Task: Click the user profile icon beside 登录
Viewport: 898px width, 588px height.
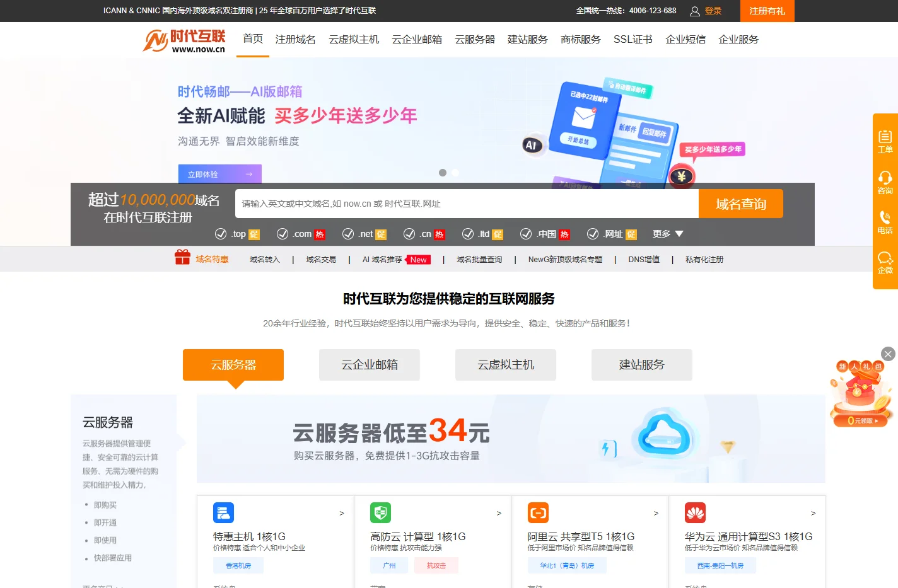Action: point(695,11)
